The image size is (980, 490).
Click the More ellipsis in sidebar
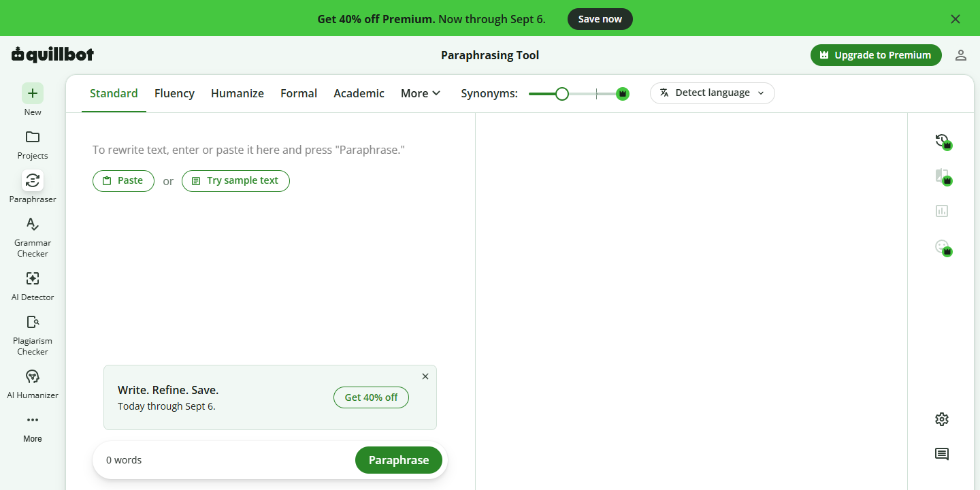click(33, 420)
